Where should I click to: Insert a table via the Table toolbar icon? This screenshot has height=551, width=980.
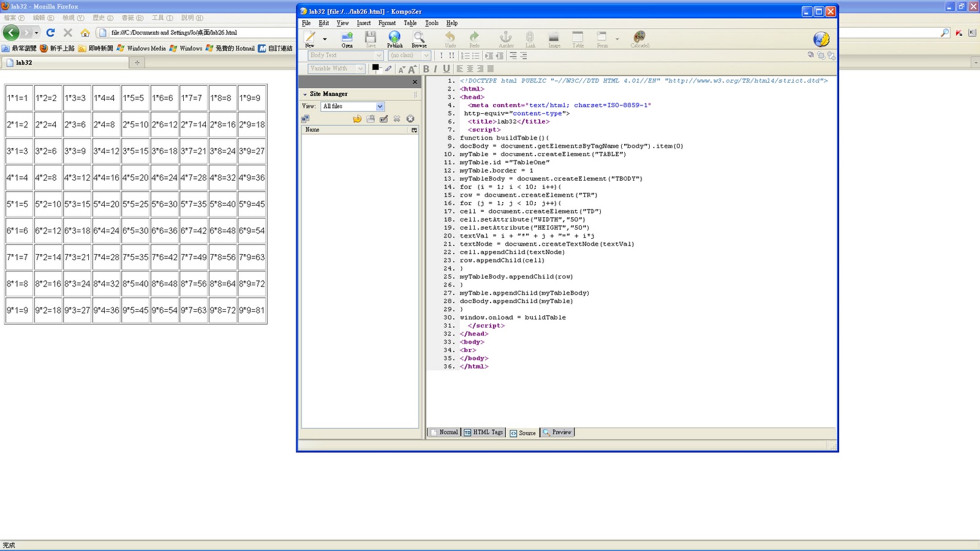(578, 39)
